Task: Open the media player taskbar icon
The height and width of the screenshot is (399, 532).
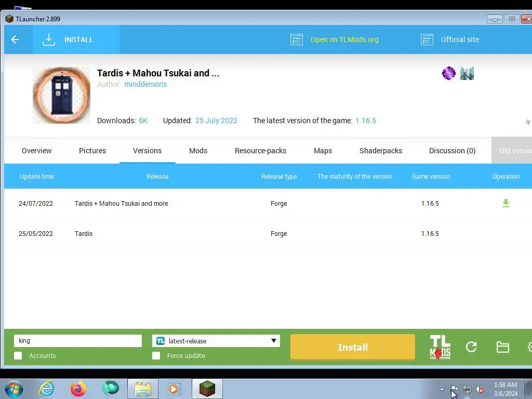Action: [x=175, y=389]
